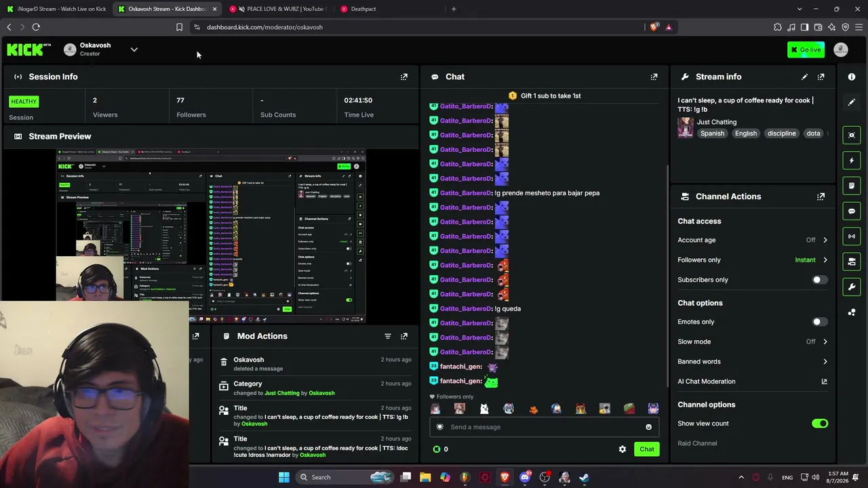Click the green Go live button
This screenshot has width=868, height=488.
point(806,49)
